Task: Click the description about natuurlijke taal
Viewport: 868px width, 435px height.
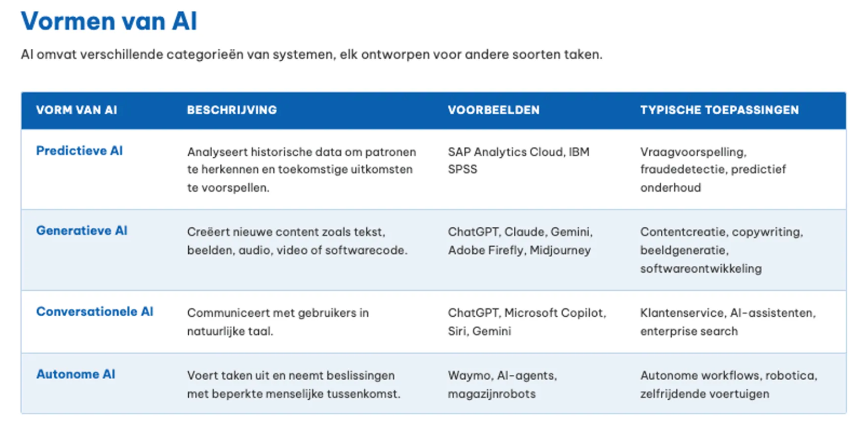Action: [x=278, y=322]
